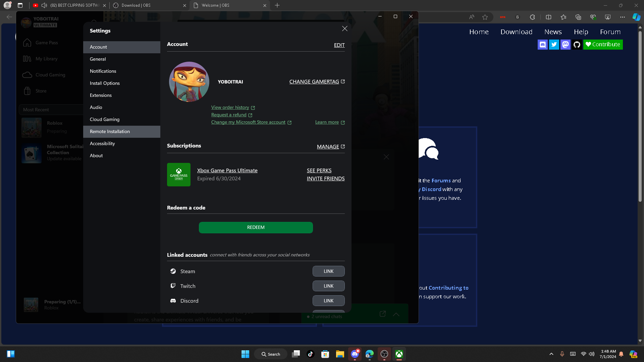The width and height of the screenshot is (644, 362).
Task: Click the OBS Discord social icon
Action: [543, 45]
